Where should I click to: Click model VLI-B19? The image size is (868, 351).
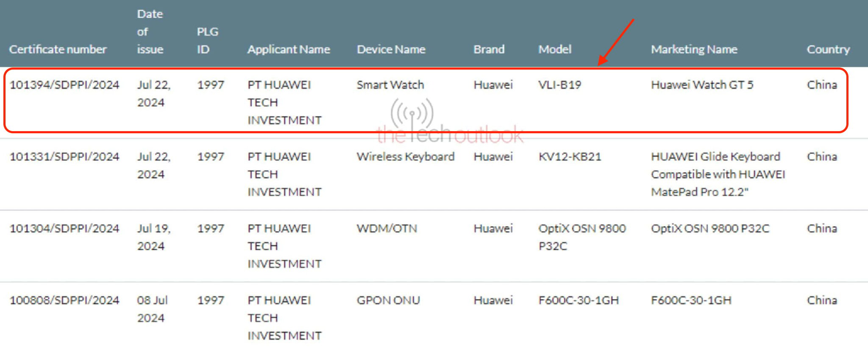559,85
